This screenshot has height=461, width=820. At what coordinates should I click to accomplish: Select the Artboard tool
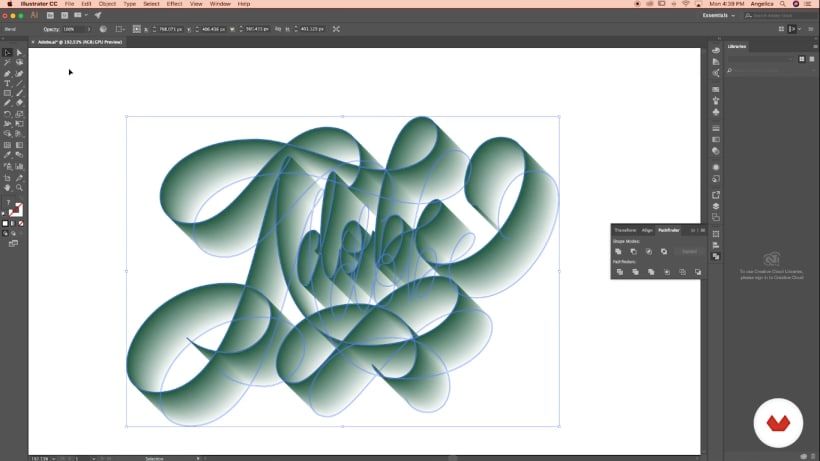(x=7, y=178)
